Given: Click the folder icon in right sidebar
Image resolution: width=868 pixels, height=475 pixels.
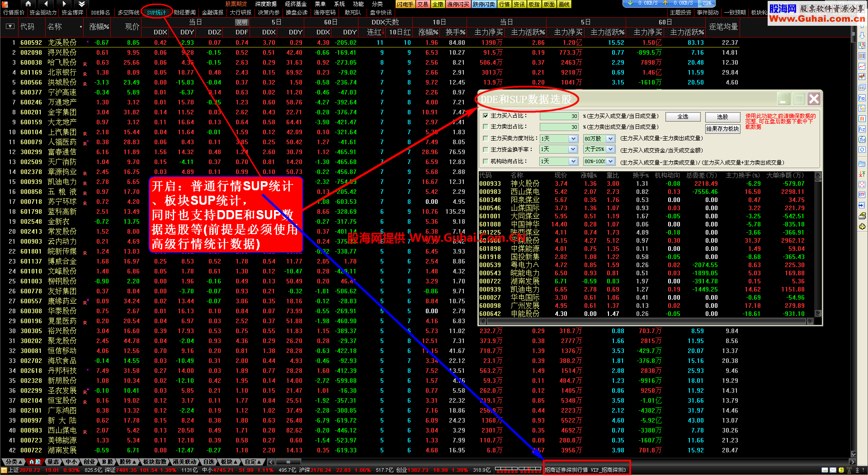Looking at the screenshot, I should [x=862, y=164].
